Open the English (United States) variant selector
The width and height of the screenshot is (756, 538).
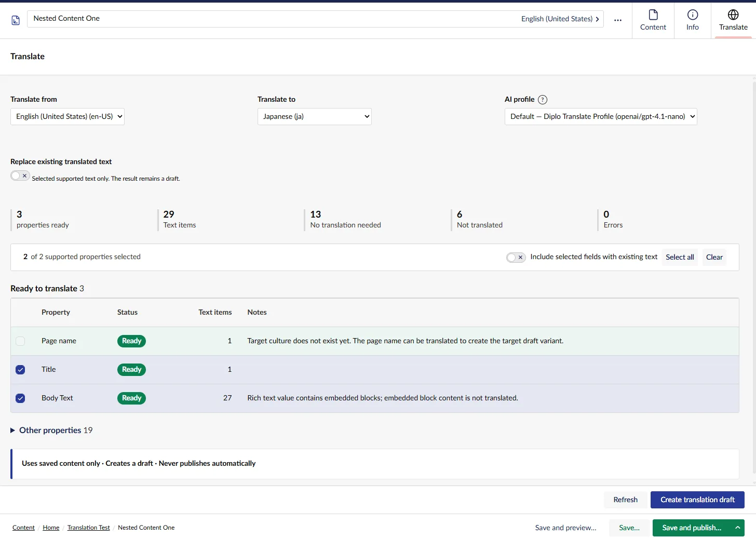pos(560,19)
